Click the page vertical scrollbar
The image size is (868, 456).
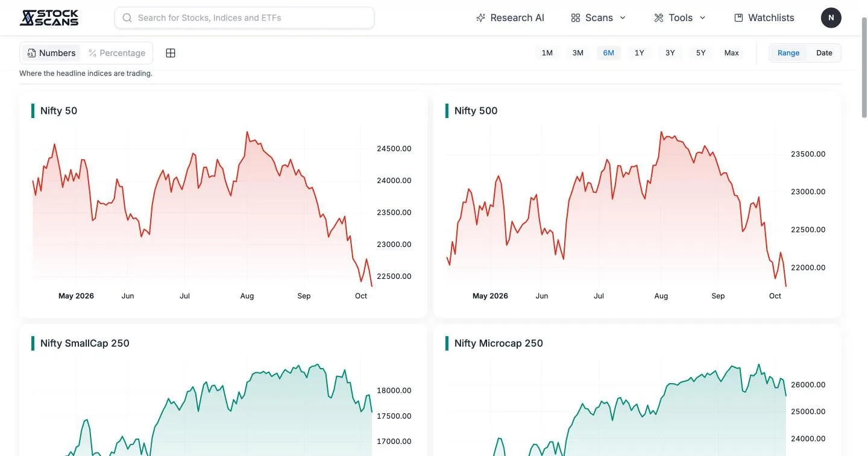click(x=863, y=66)
